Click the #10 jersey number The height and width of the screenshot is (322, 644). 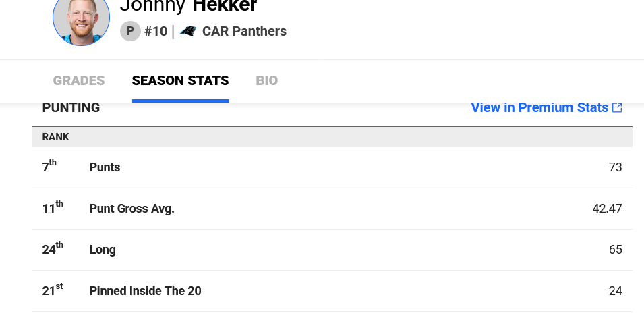(x=156, y=31)
